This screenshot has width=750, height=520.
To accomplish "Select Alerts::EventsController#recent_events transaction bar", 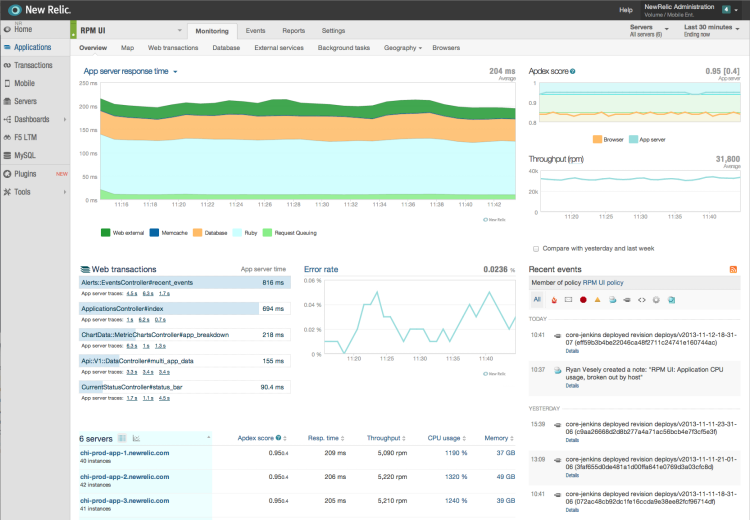I will [x=185, y=283].
